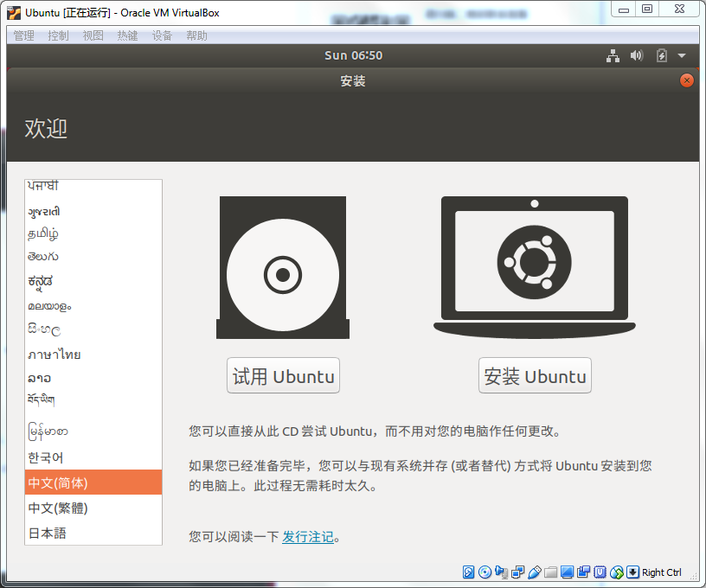Select తెలుగు in the language list
The height and width of the screenshot is (588, 706).
(93, 257)
